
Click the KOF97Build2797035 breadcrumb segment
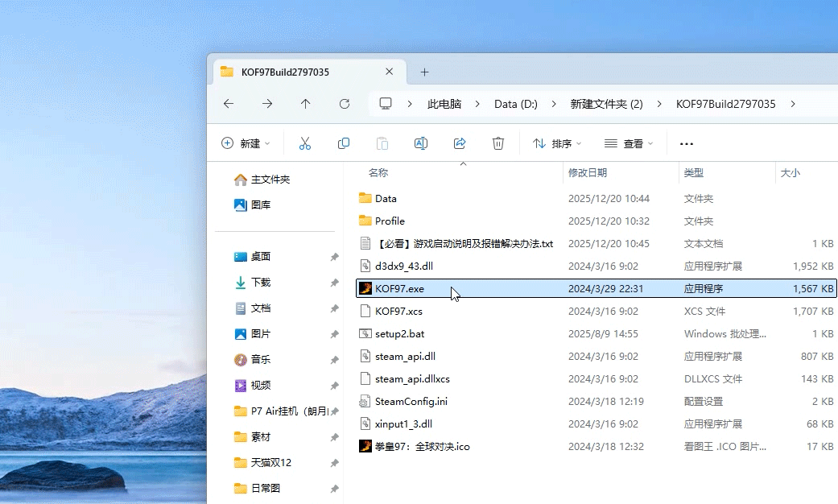click(725, 104)
